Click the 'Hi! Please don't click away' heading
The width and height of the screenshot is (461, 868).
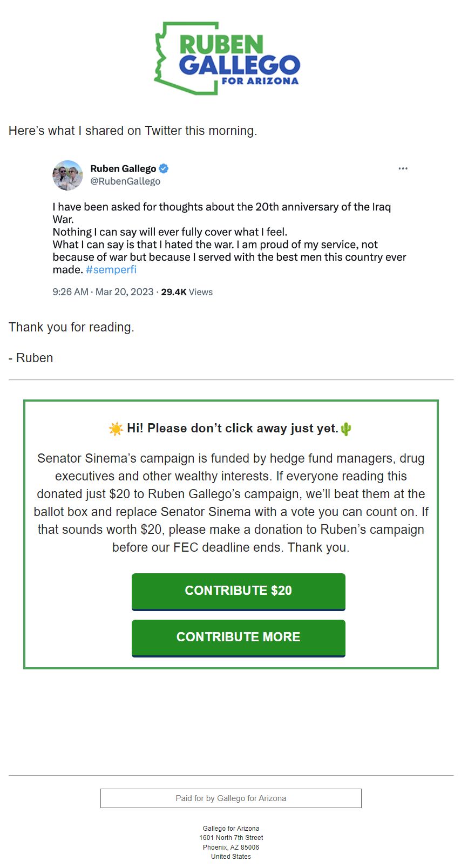click(232, 429)
